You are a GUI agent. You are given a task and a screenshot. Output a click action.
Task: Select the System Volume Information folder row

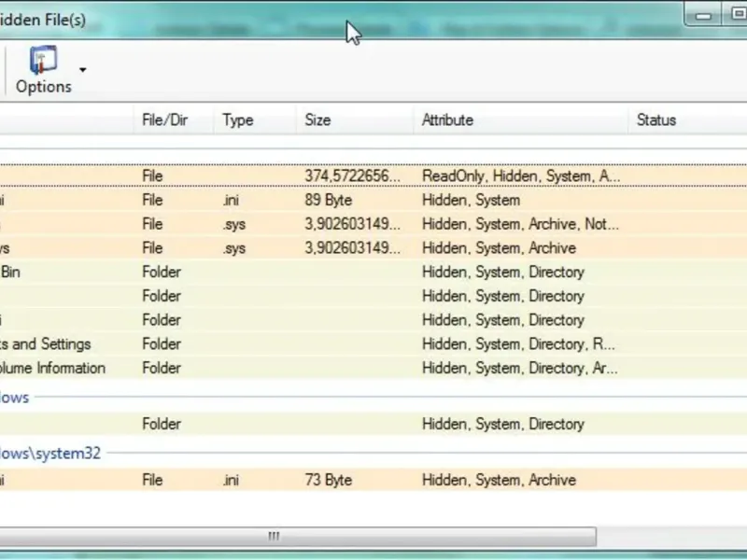[x=52, y=369]
